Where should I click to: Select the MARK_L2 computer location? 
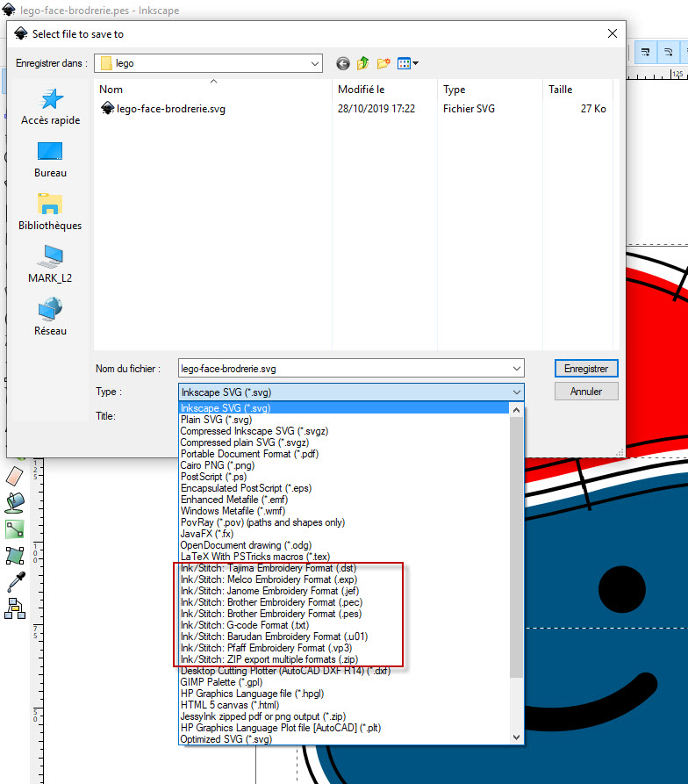coord(51,264)
